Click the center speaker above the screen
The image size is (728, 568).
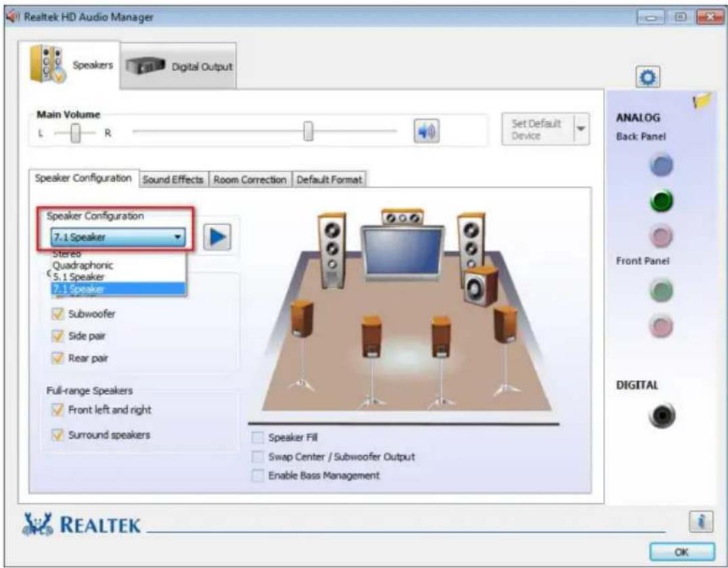(x=402, y=217)
